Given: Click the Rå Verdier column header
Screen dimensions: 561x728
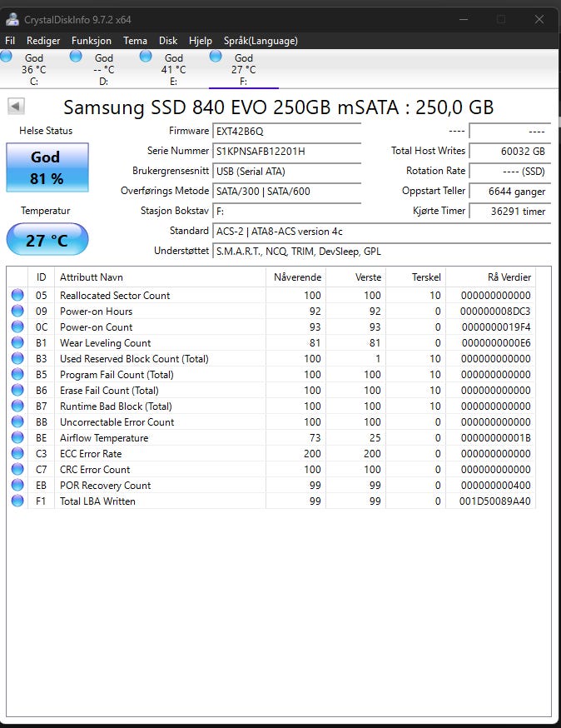Looking at the screenshot, I should [x=491, y=277].
